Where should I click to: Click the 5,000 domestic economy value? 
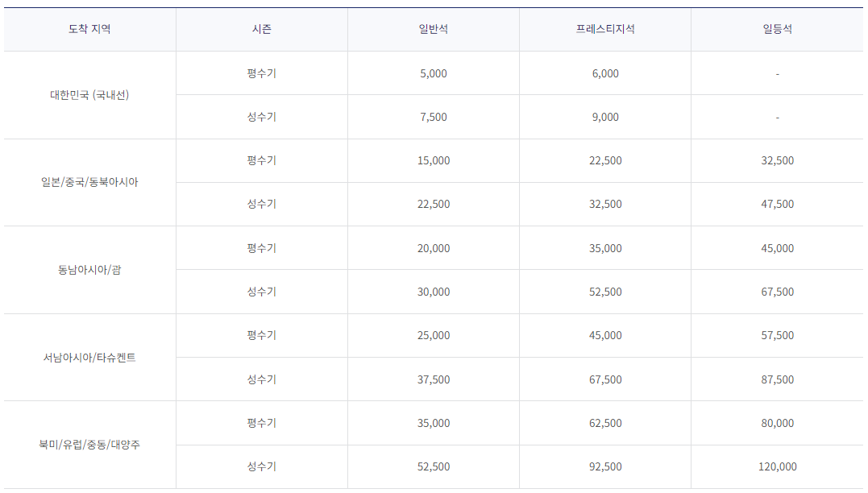click(x=434, y=73)
